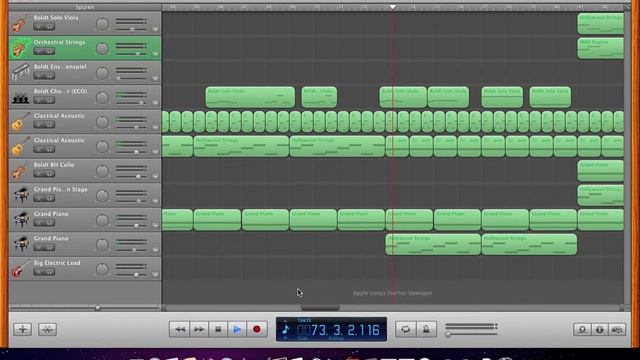Expand automation for Boldt Ens...enspiel track
Image resolution: width=640 pixels, height=360 pixels.
click(x=155, y=78)
